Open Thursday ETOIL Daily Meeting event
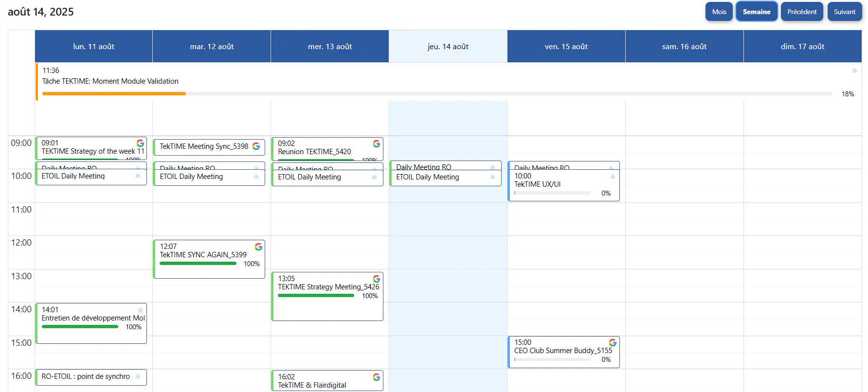 point(446,178)
